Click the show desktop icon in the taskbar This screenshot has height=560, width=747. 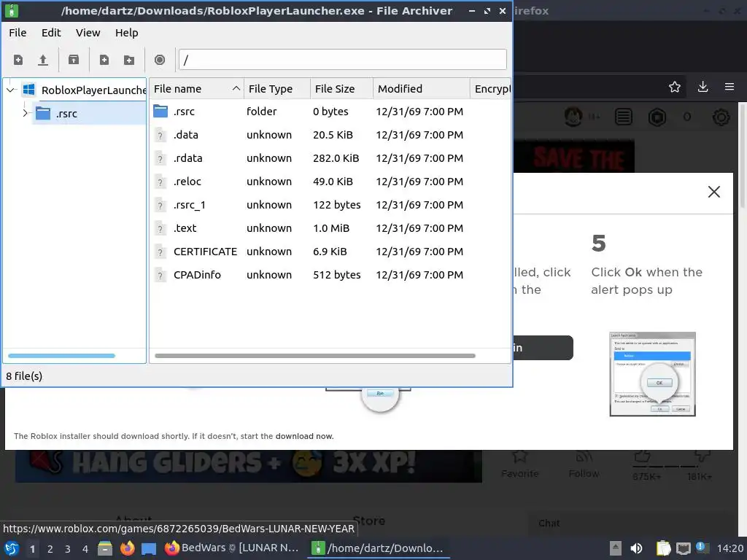coord(149,549)
